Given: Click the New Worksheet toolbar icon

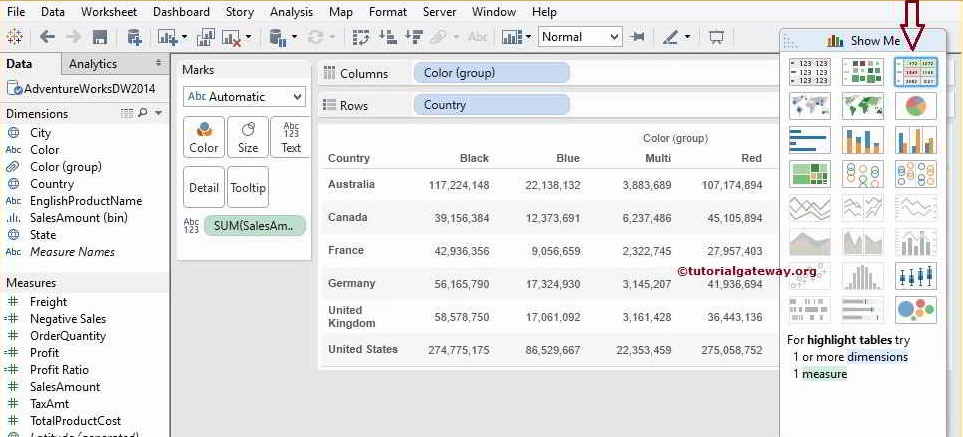Looking at the screenshot, I should (167, 37).
